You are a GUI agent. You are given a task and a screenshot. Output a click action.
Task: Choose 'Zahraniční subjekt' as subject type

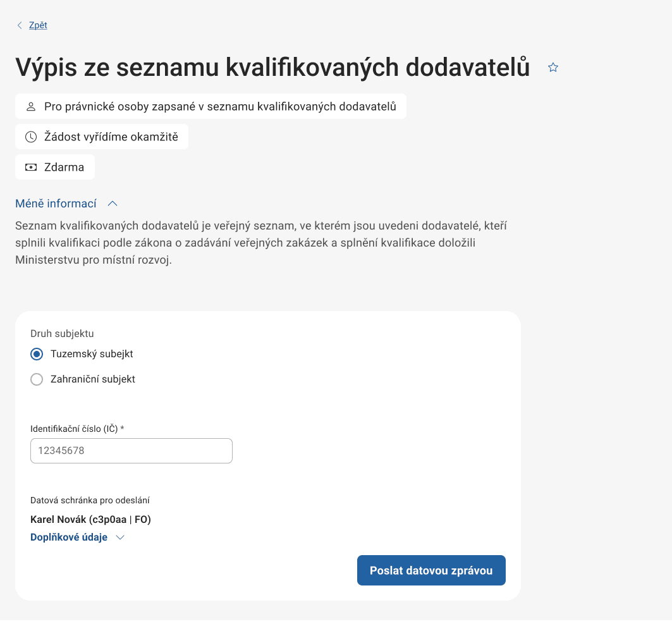[37, 379]
